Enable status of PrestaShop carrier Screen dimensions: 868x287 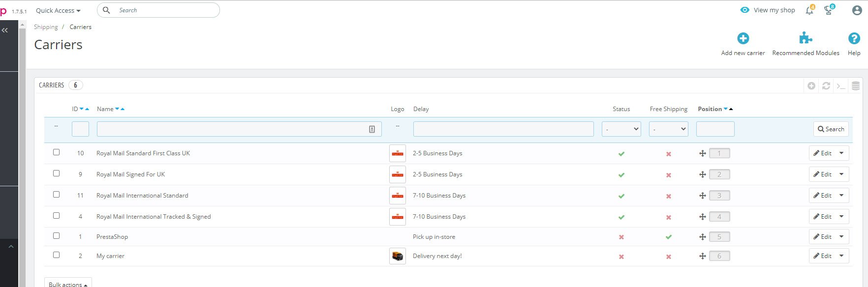pos(621,237)
